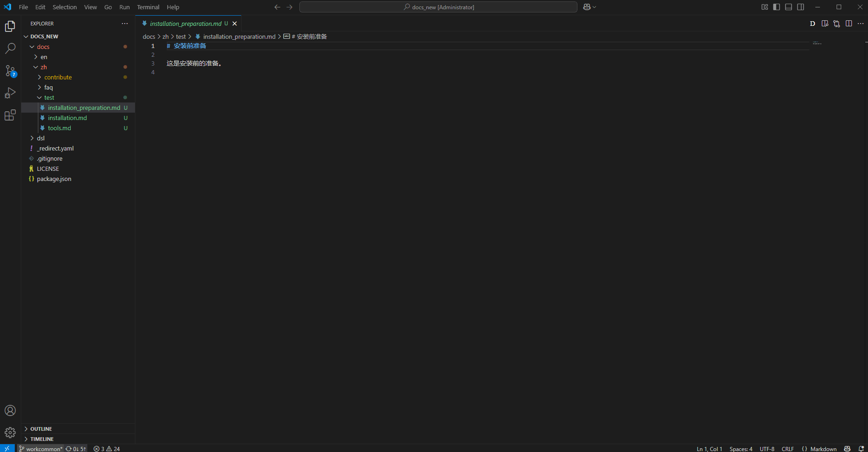The image size is (868, 452).
Task: Open the Extensions view
Action: pyautogui.click(x=10, y=115)
